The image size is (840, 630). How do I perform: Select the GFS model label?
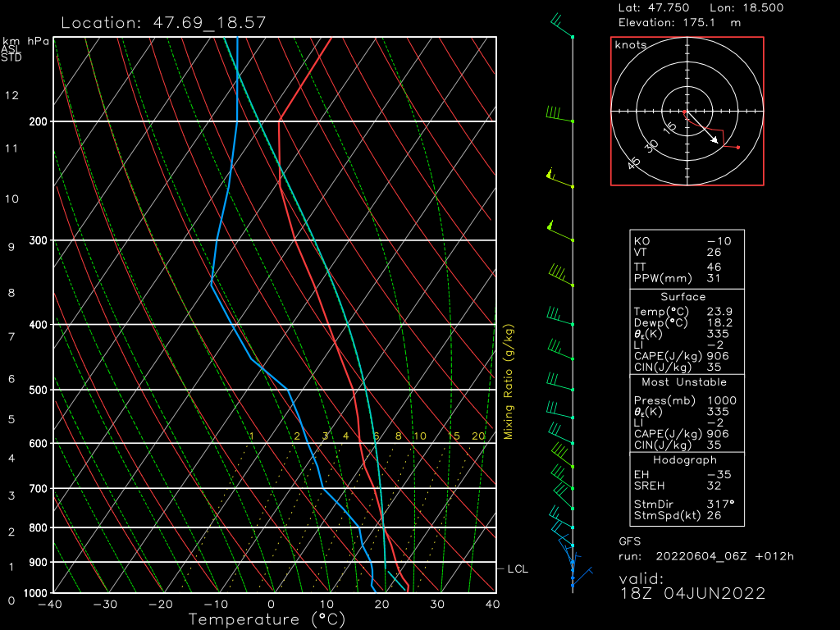click(630, 541)
